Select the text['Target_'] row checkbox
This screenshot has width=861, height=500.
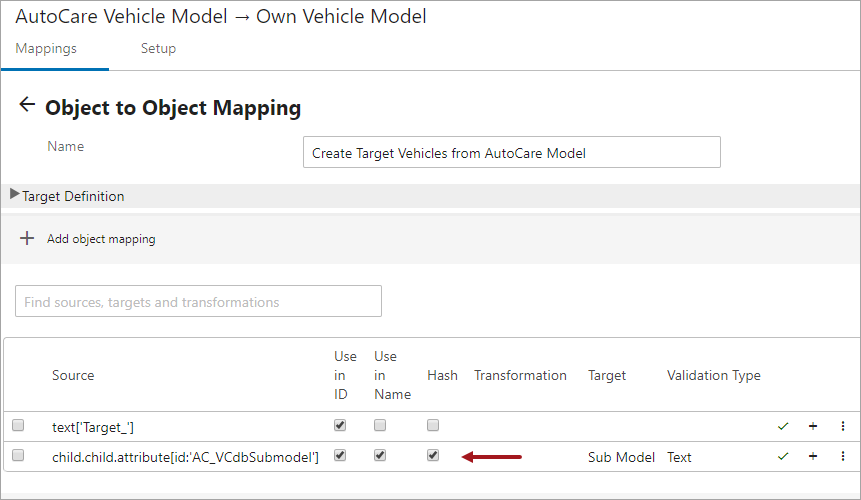pos(18,425)
